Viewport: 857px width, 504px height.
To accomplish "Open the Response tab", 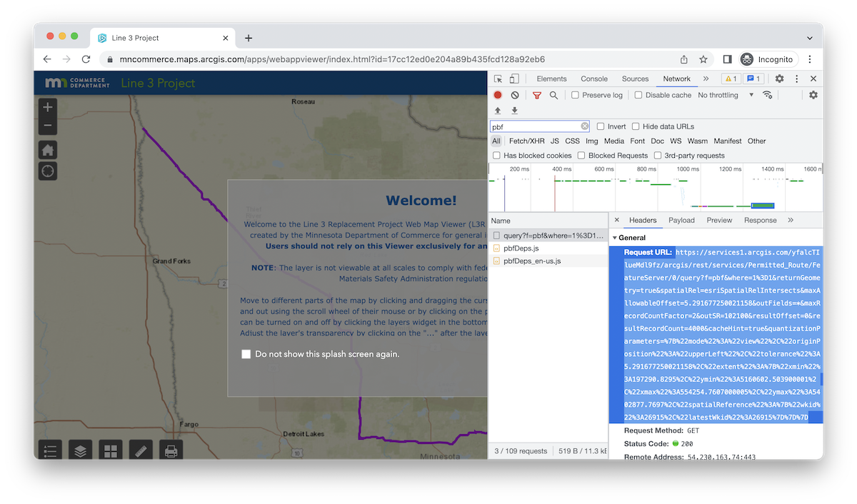I will (760, 221).
